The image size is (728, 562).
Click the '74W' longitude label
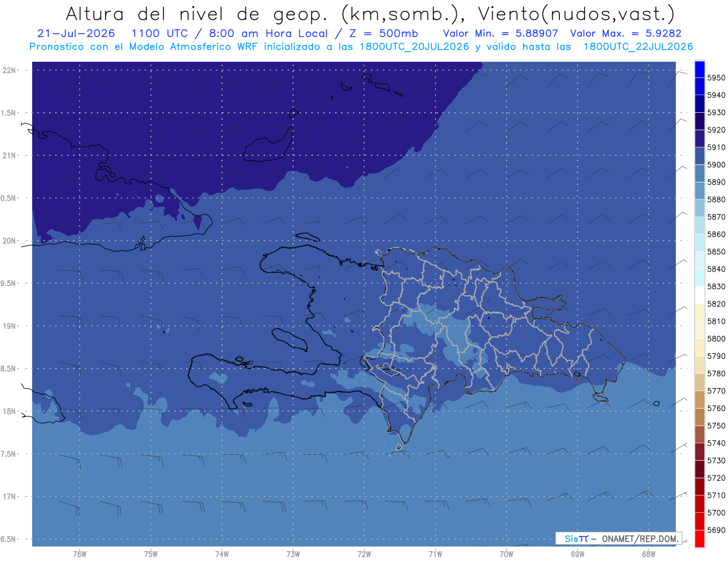(x=221, y=554)
